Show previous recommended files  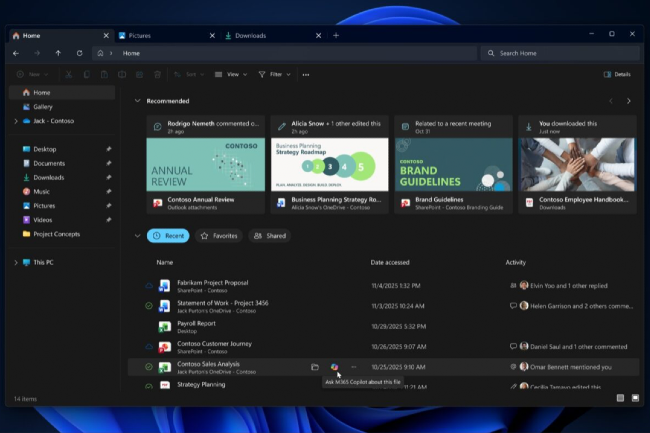click(x=611, y=101)
